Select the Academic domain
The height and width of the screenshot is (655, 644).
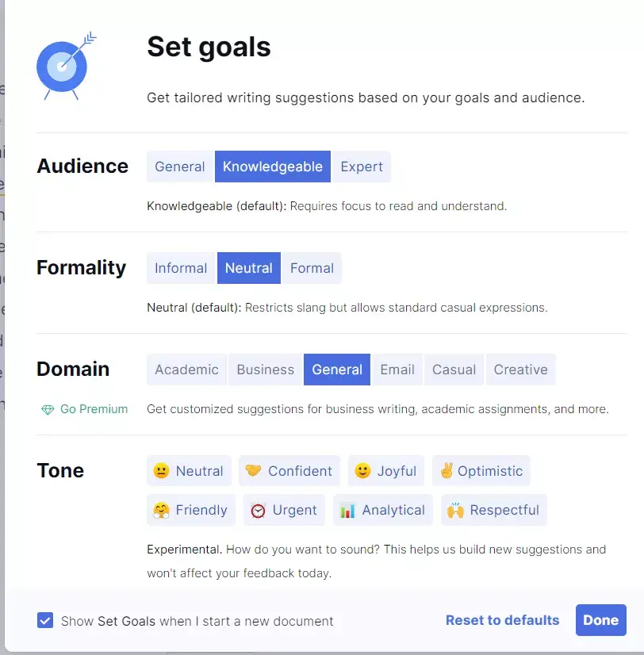point(186,370)
